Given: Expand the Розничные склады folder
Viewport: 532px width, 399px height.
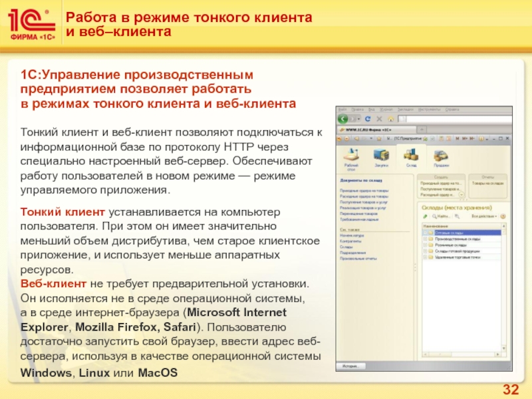Looking at the screenshot, I should (x=425, y=245).
